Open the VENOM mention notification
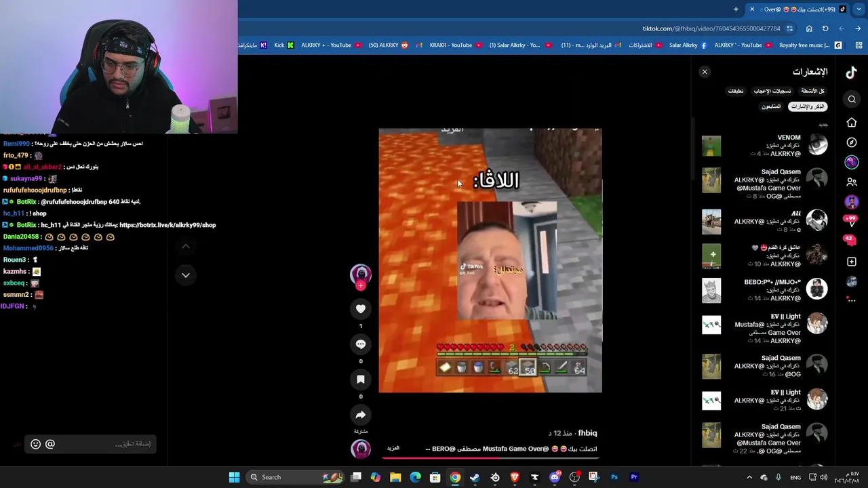The width and height of the screenshot is (868, 488). [765, 146]
